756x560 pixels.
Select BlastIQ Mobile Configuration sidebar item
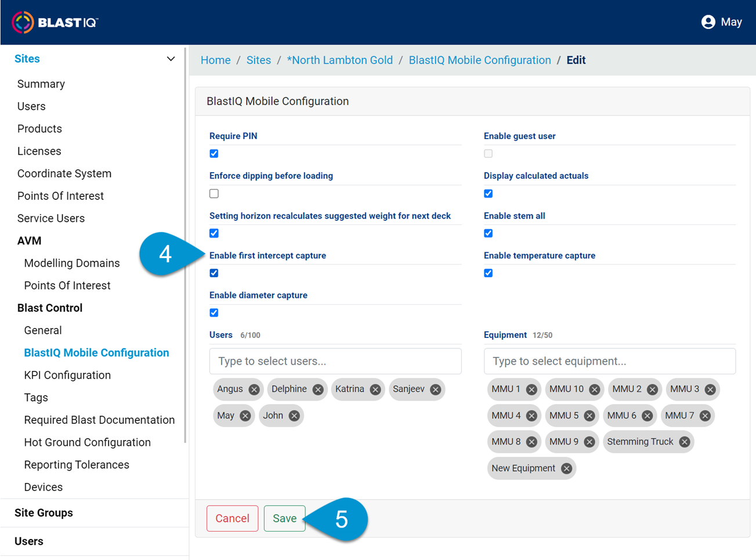(x=97, y=353)
